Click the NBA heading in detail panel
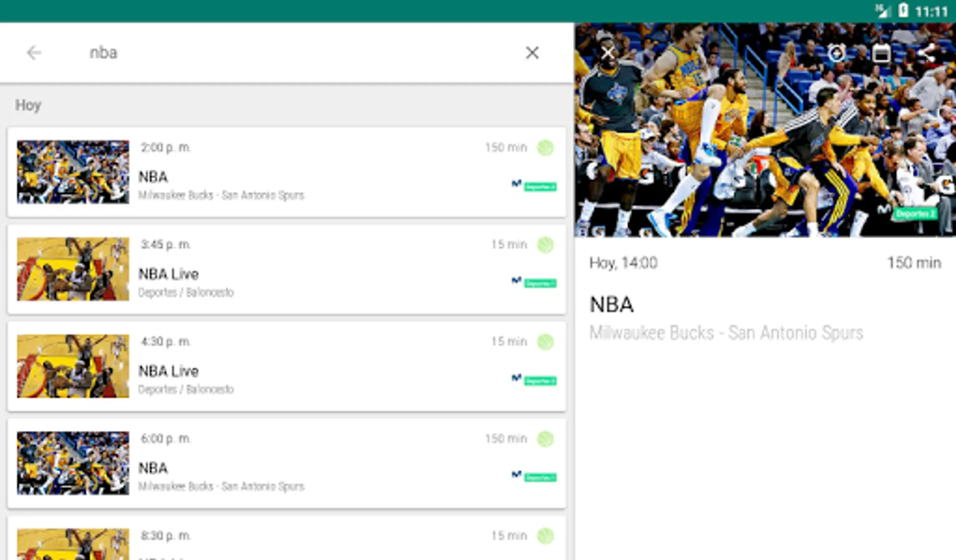This screenshot has width=956, height=560. 612,305
